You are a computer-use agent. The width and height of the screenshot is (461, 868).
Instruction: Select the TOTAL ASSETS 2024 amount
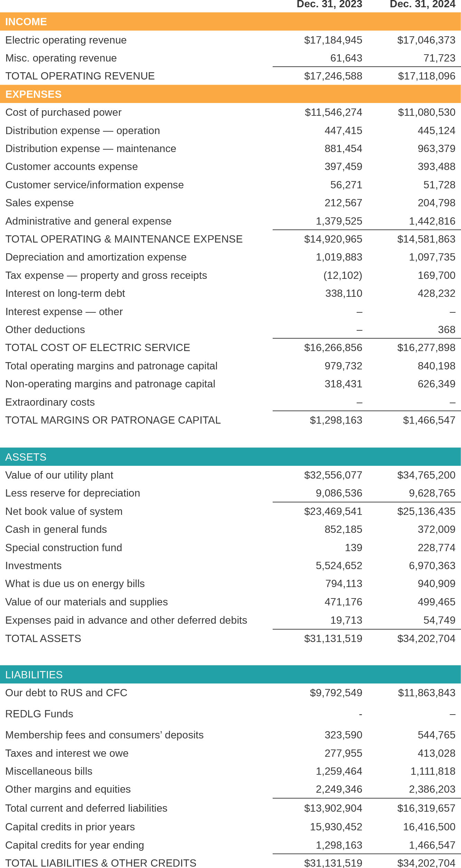click(x=426, y=639)
